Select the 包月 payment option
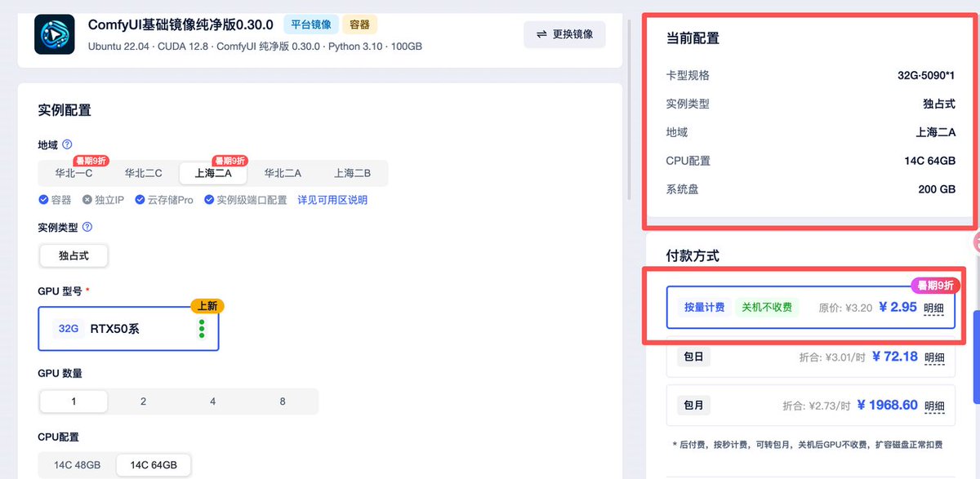The width and height of the screenshot is (980, 479). (x=810, y=406)
